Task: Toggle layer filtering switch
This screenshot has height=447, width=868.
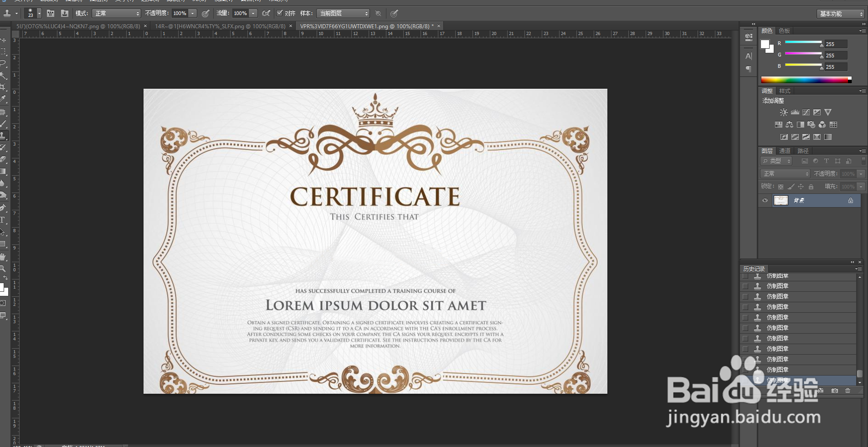Action: tap(863, 161)
